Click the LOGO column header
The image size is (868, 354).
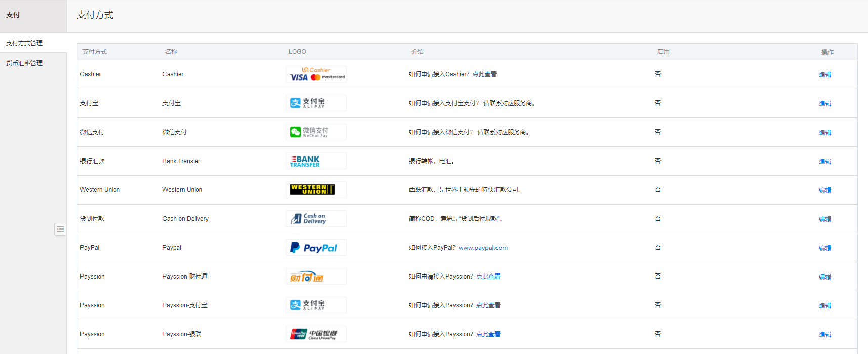[x=297, y=52]
